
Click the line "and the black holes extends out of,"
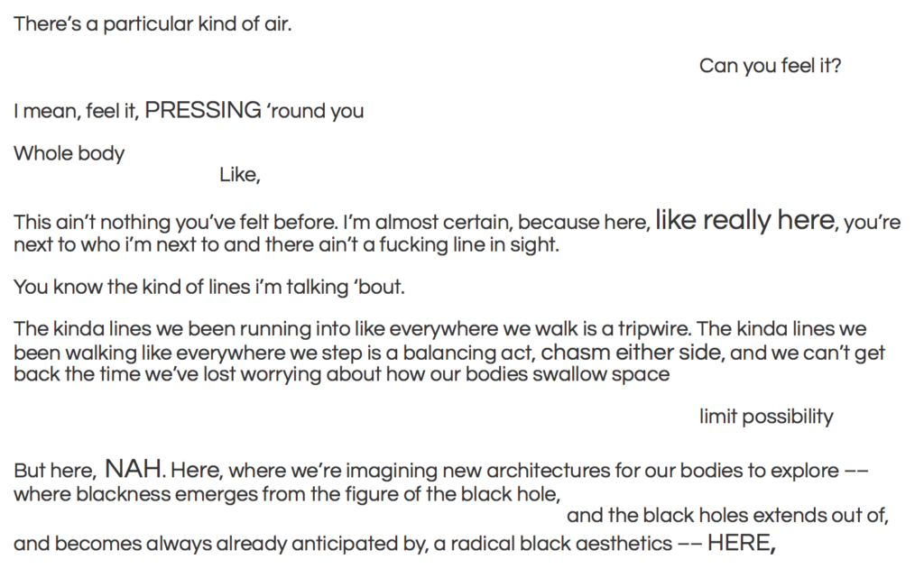728,516
